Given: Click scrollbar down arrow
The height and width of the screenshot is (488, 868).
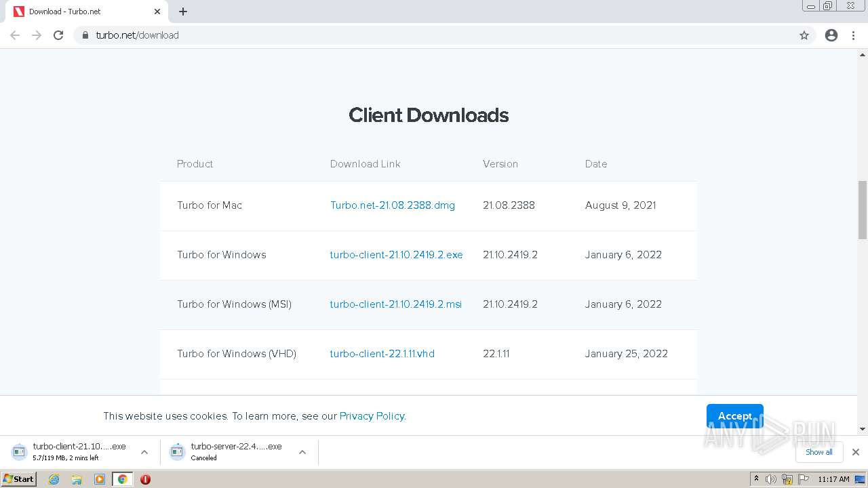Looking at the screenshot, I should [x=863, y=429].
